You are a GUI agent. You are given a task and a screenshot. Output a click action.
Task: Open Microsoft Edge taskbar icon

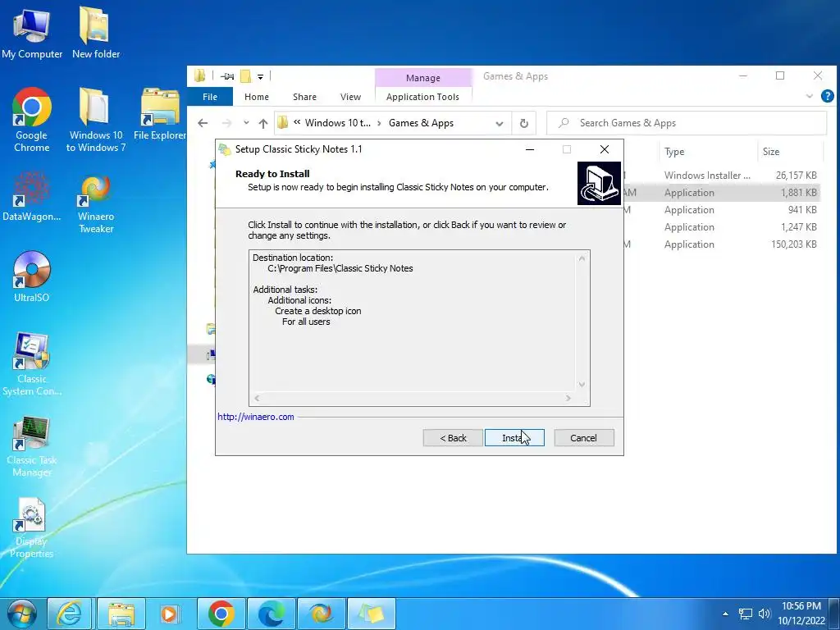pos(271,614)
